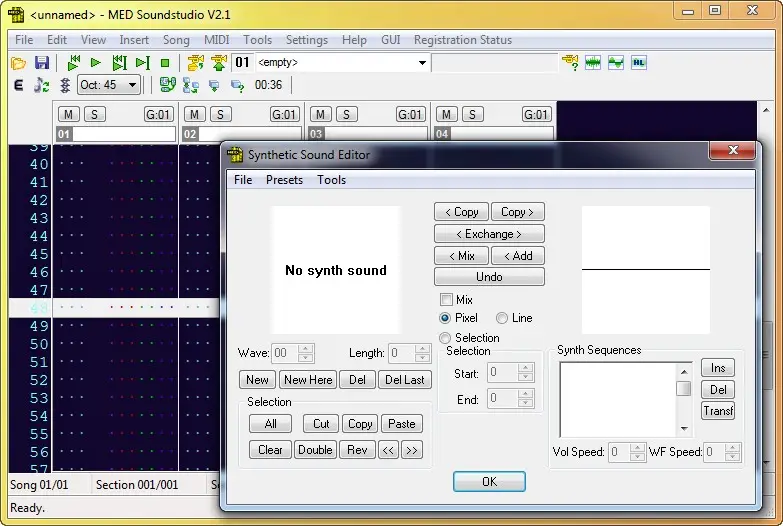783x526 pixels.
Task: Click the block with question mark icon
Action: click(x=237, y=86)
